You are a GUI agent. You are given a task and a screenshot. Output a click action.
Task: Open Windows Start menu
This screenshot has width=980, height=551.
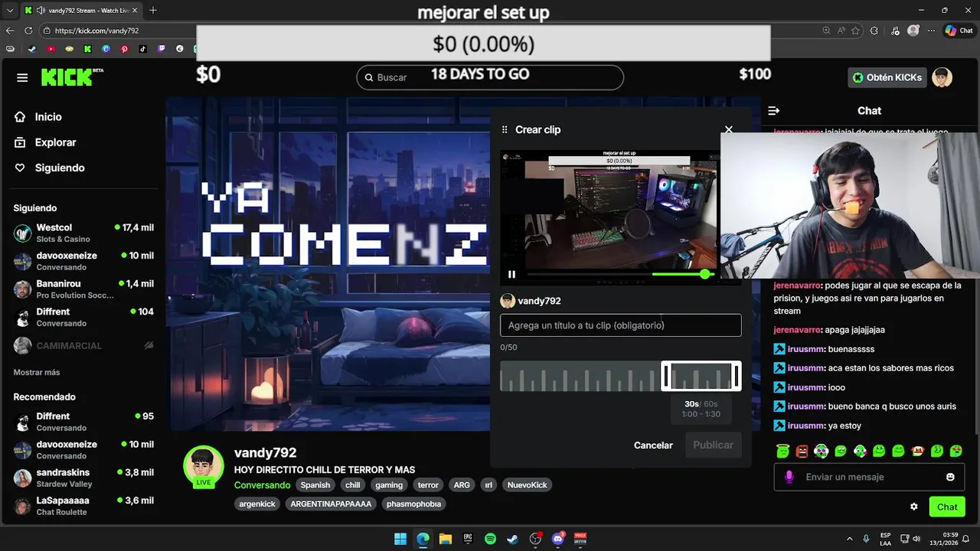point(400,539)
